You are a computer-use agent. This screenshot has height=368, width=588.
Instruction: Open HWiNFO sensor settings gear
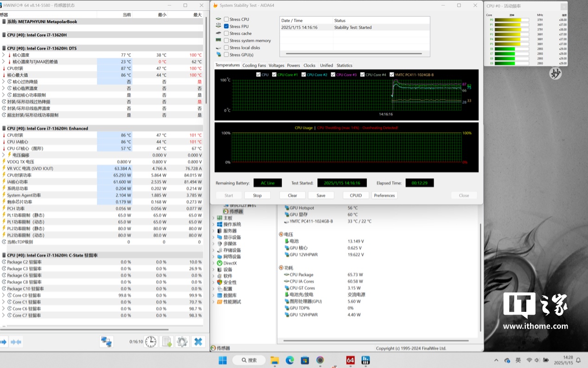click(x=182, y=342)
